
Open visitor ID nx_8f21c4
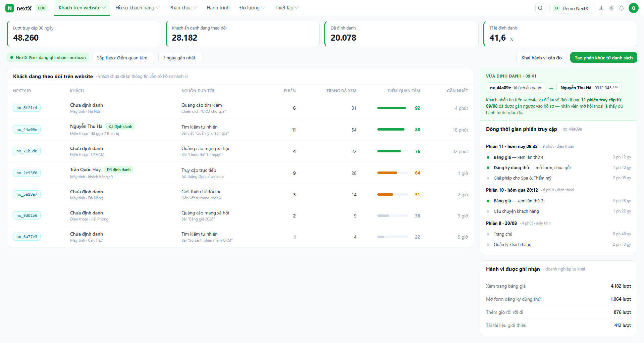pyautogui.click(x=27, y=108)
